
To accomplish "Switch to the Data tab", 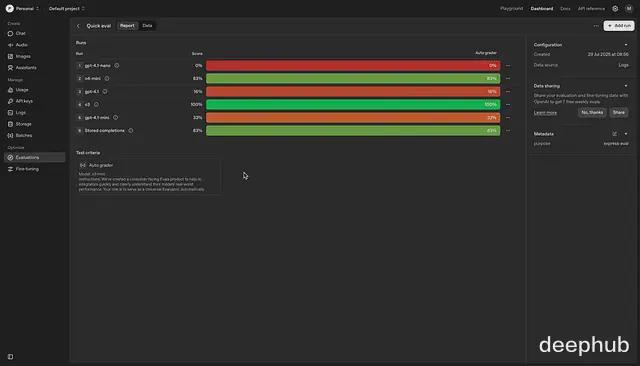I will pyautogui.click(x=147, y=26).
